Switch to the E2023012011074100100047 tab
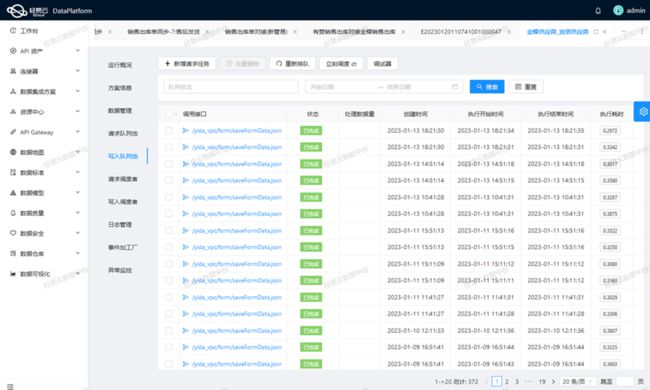The width and height of the screenshot is (650, 390). click(461, 31)
